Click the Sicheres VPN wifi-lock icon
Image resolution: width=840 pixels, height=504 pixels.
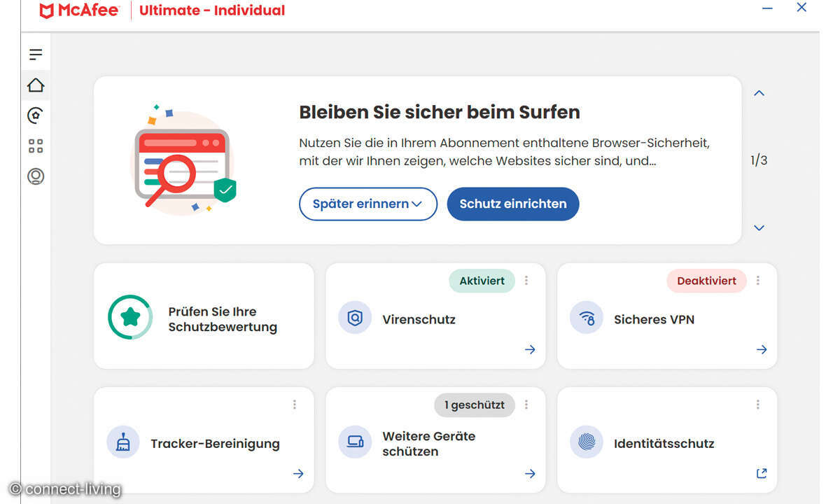coord(587,318)
